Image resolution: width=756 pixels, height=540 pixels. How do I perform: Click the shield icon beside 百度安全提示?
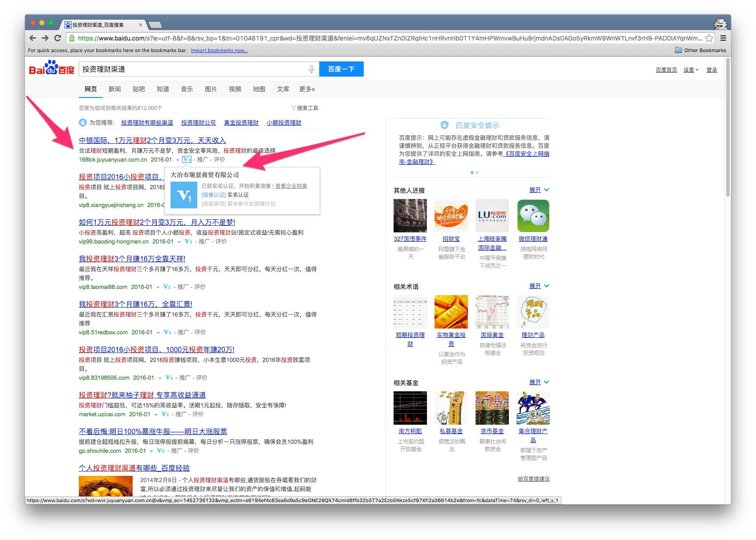point(444,125)
